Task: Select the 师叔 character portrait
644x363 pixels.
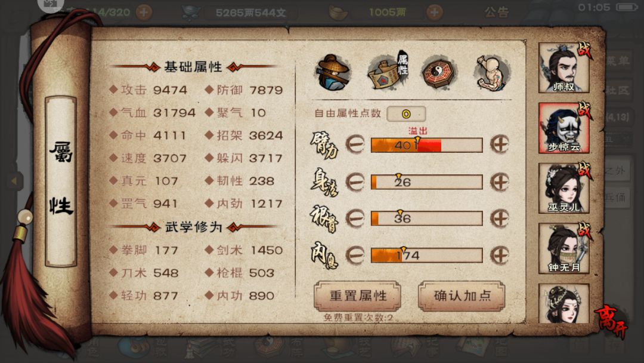Action: (x=564, y=68)
